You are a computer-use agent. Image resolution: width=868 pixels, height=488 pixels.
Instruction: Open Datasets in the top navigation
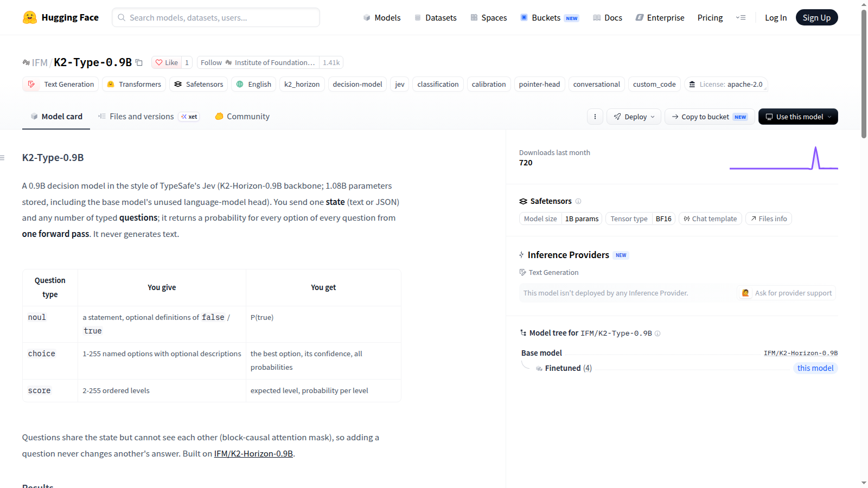(x=435, y=17)
